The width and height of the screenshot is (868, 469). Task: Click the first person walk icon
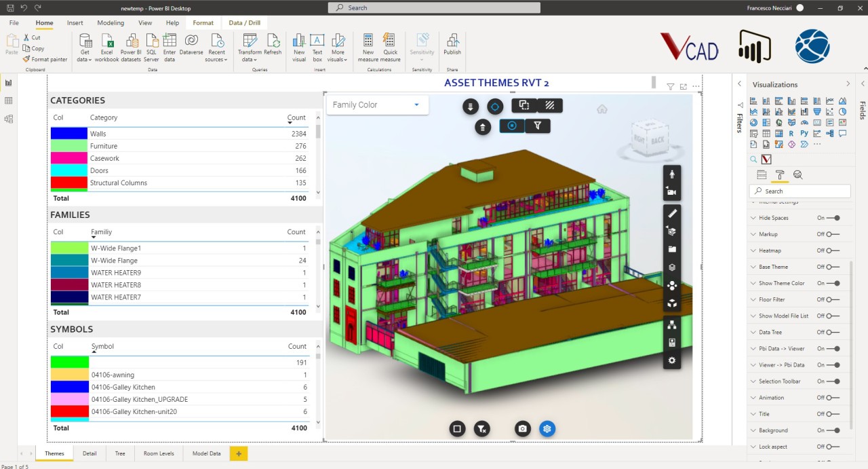[672, 174]
